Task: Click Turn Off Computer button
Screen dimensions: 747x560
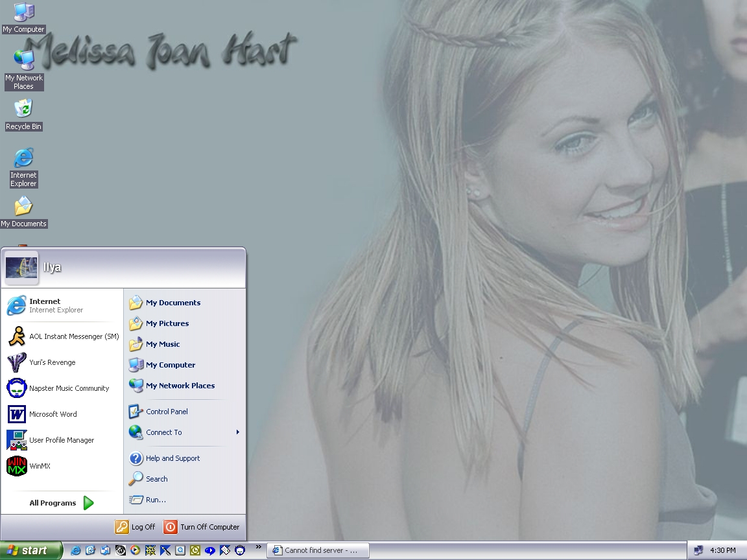Action: point(202,527)
